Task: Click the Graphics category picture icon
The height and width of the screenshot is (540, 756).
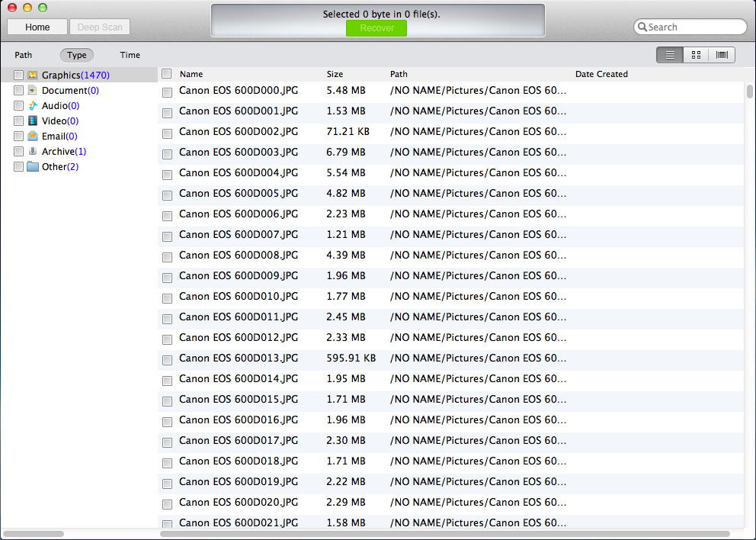Action: (x=32, y=75)
